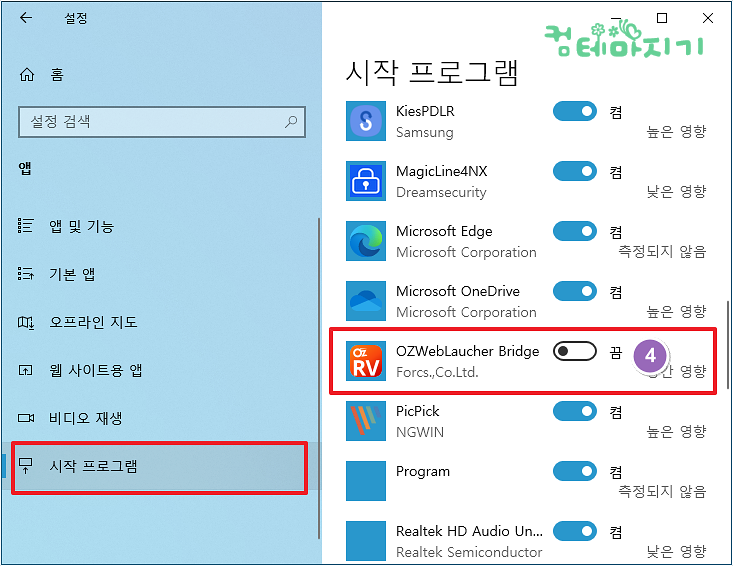Click the 설정 검색 search field
733x566 pixels.
[162, 122]
